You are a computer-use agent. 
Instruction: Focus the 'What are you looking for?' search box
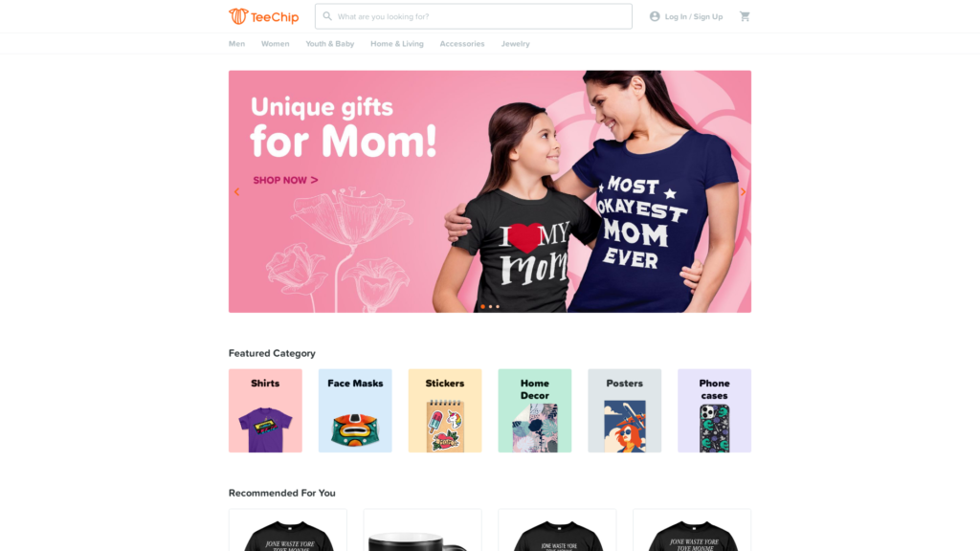[x=473, y=16]
